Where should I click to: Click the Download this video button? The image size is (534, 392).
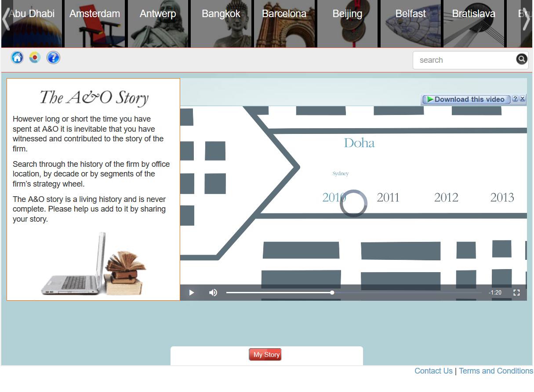(x=466, y=100)
